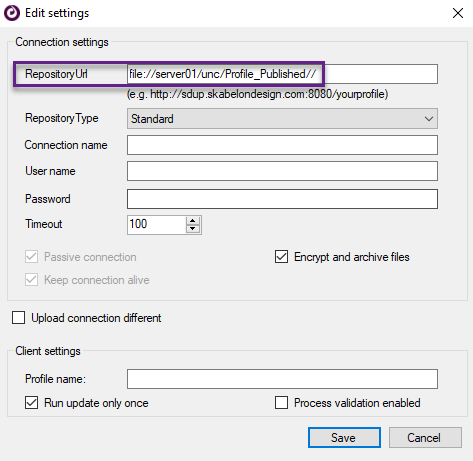Open the RepositoryType dropdown
Image resolution: width=473 pixels, height=461 pixels.
click(282, 119)
